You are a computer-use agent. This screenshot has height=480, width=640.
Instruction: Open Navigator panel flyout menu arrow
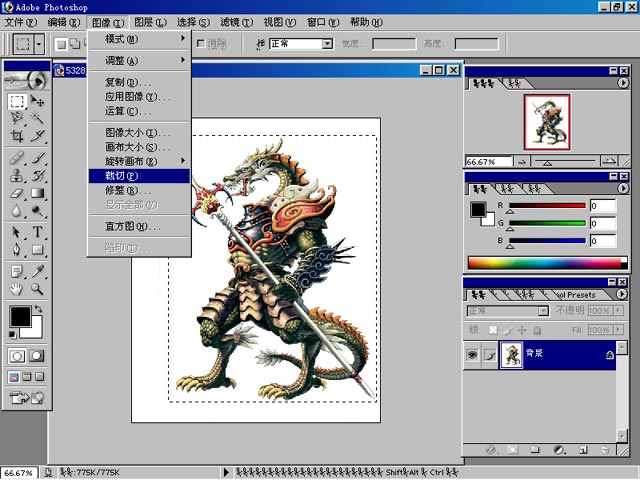[x=622, y=83]
